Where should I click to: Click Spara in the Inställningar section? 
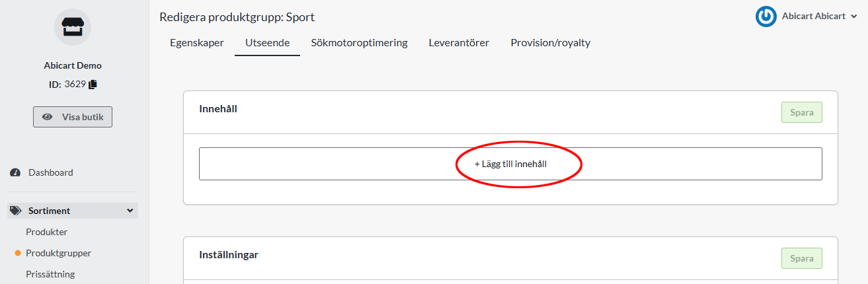(801, 258)
